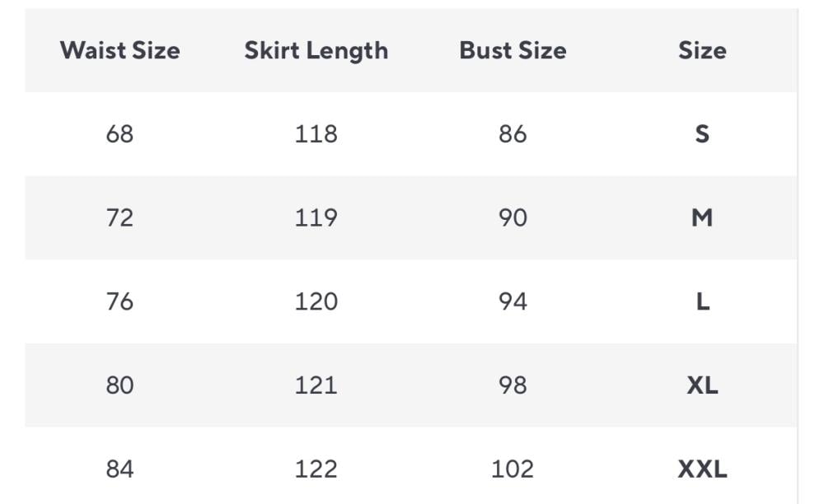Select waist size value 76
Image resolution: width=824 pixels, height=504 pixels.
tap(119, 301)
